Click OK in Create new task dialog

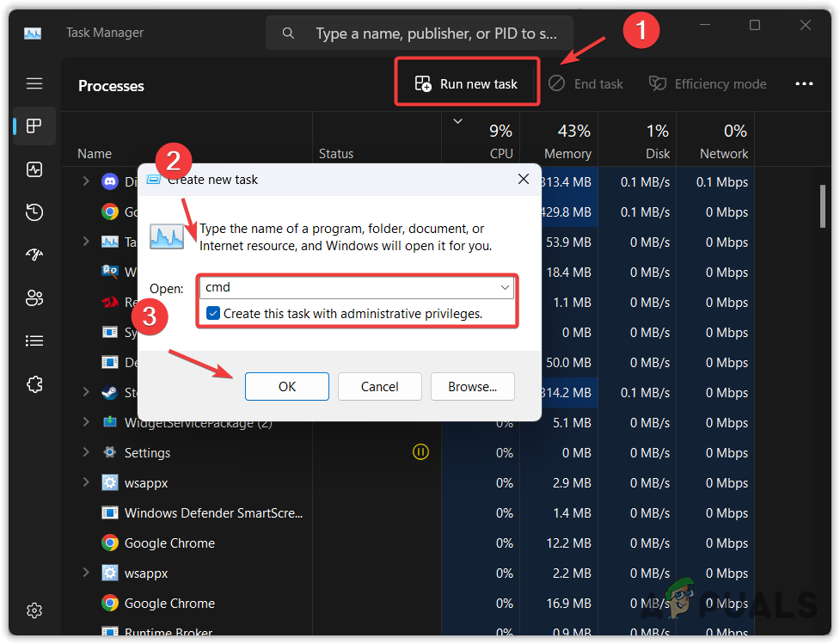(x=287, y=386)
